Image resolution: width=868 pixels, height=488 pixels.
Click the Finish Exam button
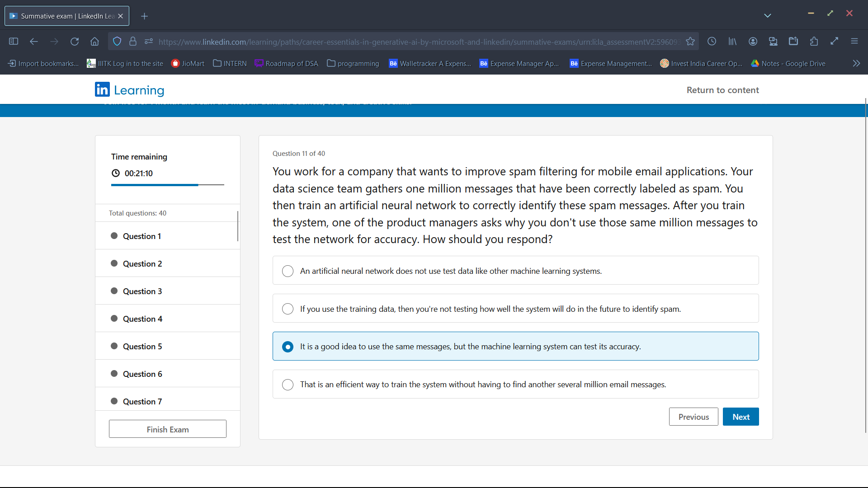point(167,429)
